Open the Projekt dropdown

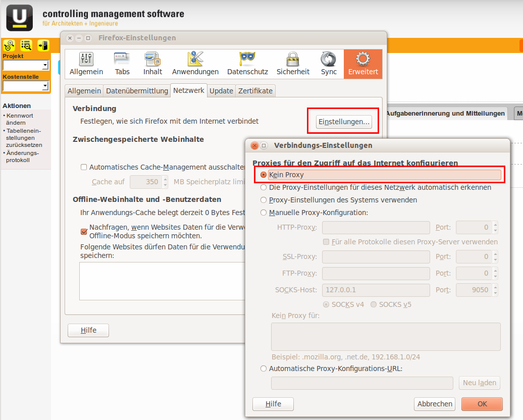[x=45, y=65]
